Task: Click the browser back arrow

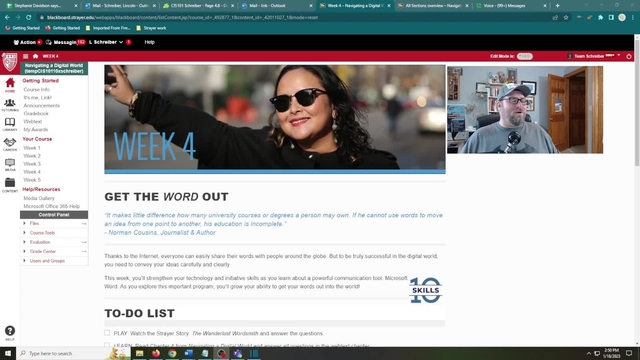Action: [7, 18]
